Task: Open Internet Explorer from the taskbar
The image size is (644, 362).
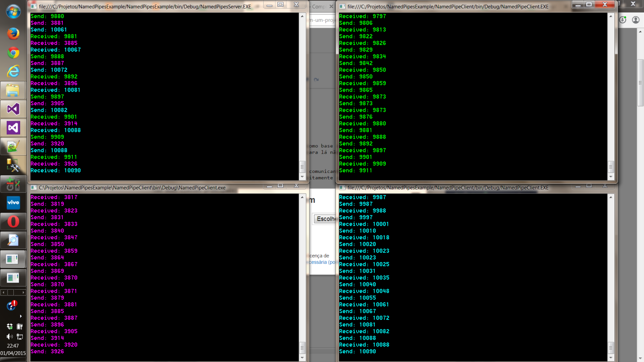Action: point(13,72)
